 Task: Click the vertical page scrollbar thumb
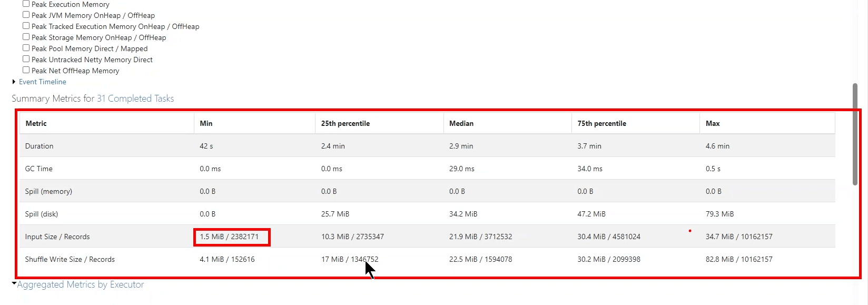[855, 134]
